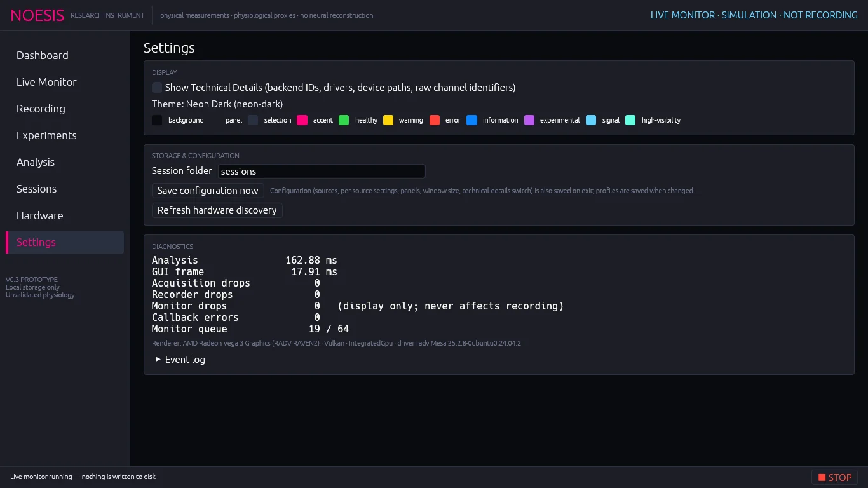Screen dimensions: 868x488
Task: Click the Renderer AMD Radeon info line
Action: (336, 343)
